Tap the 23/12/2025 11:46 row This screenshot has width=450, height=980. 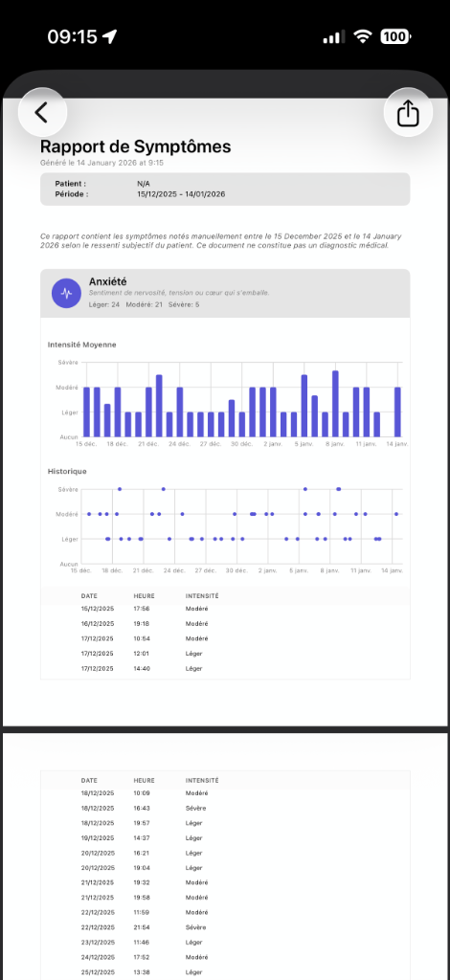pyautogui.click(x=225, y=942)
